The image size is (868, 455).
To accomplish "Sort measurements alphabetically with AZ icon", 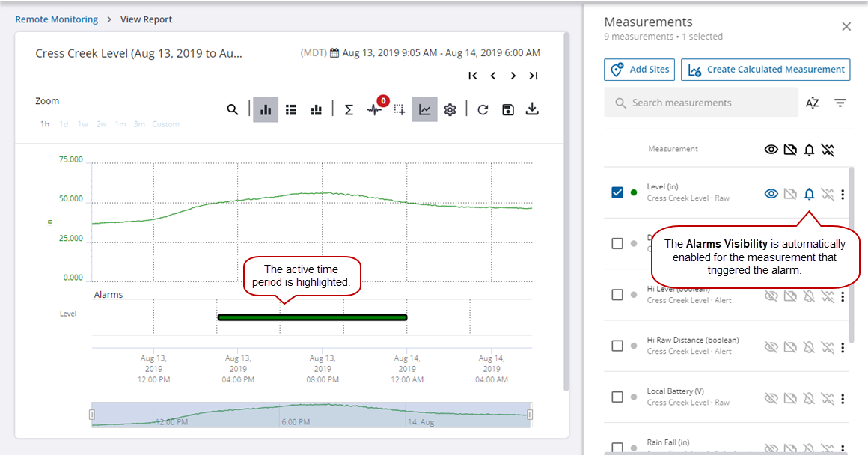I will point(812,103).
